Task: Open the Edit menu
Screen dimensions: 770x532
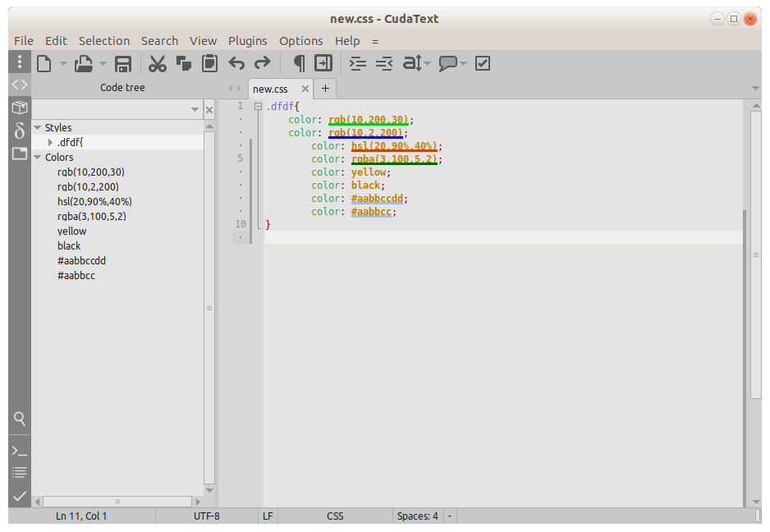Action: (x=56, y=41)
